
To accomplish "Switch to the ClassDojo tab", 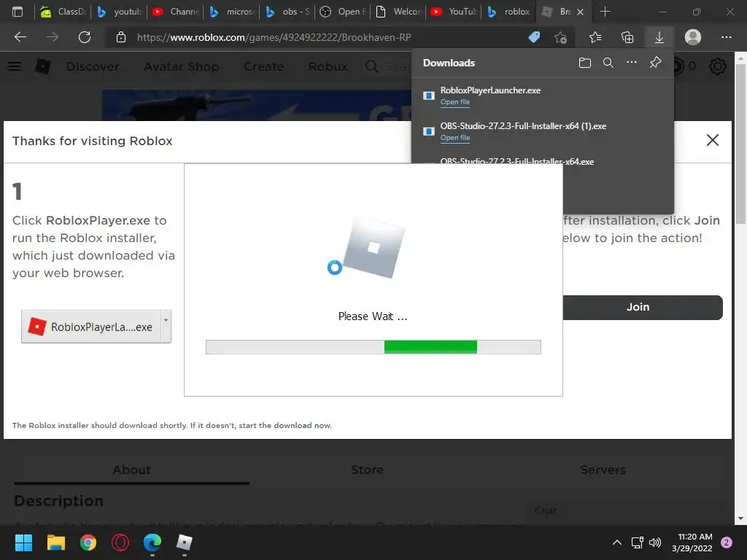I will point(63,12).
